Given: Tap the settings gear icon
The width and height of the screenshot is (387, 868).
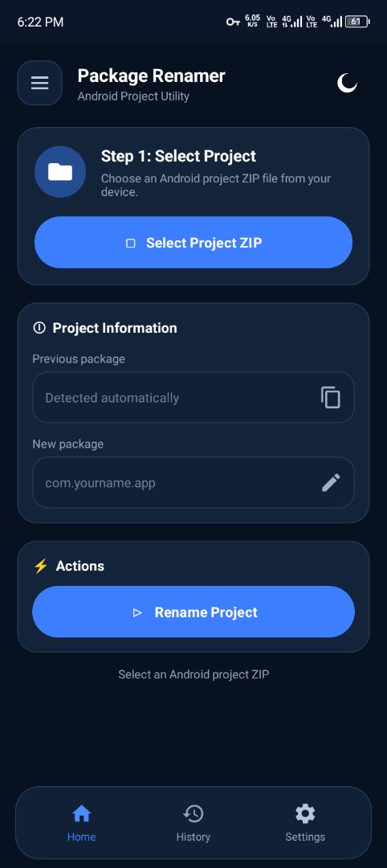Looking at the screenshot, I should coord(305,813).
